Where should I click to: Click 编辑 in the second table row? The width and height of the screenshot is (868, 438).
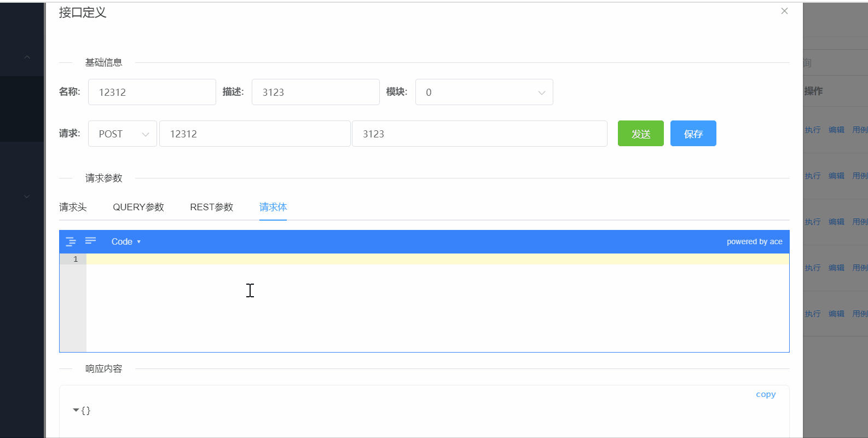(836, 176)
